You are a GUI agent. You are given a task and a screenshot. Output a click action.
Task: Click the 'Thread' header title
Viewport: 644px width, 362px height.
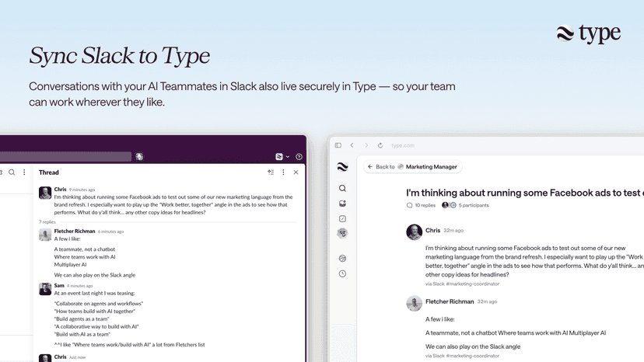point(49,172)
